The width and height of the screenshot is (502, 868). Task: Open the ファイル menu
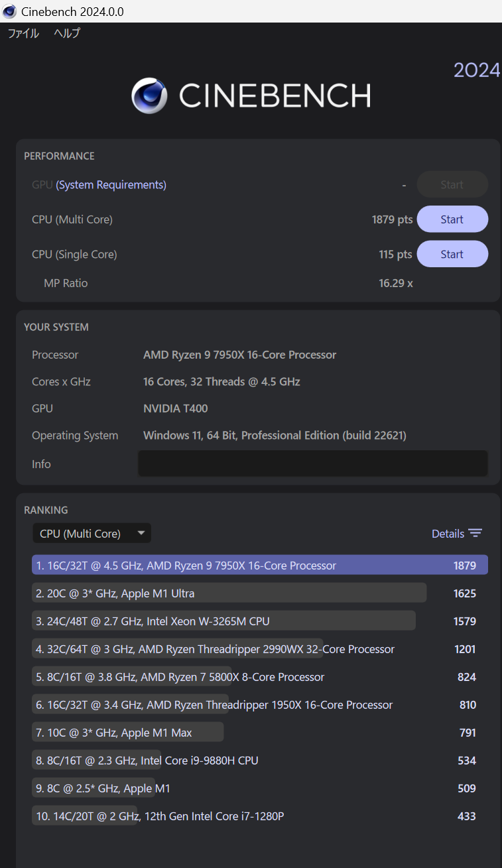[23, 32]
